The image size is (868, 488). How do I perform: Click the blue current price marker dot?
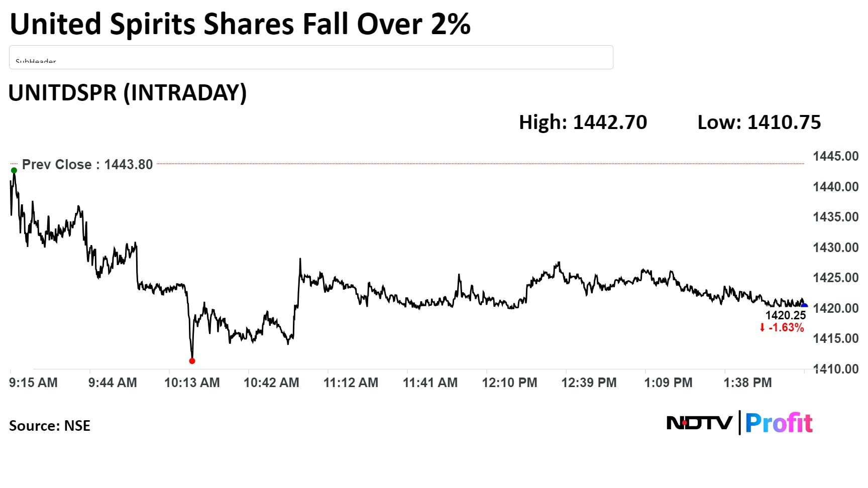[x=804, y=306]
